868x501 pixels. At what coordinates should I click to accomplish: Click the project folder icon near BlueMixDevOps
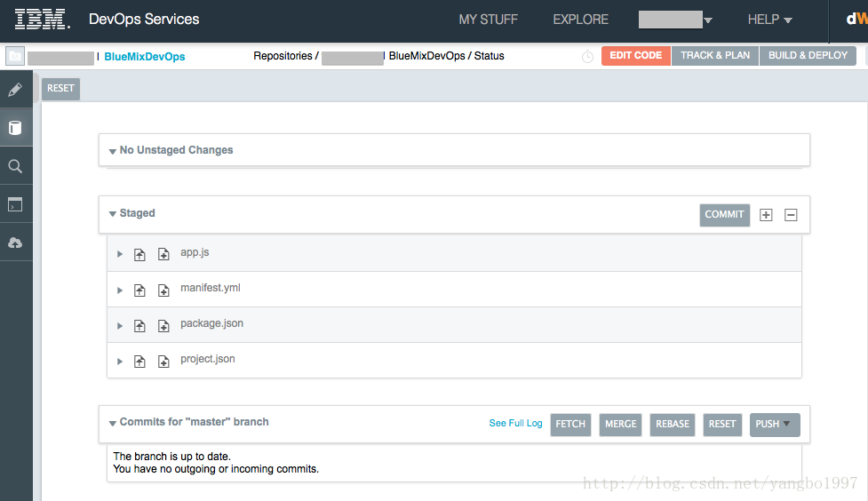15,56
